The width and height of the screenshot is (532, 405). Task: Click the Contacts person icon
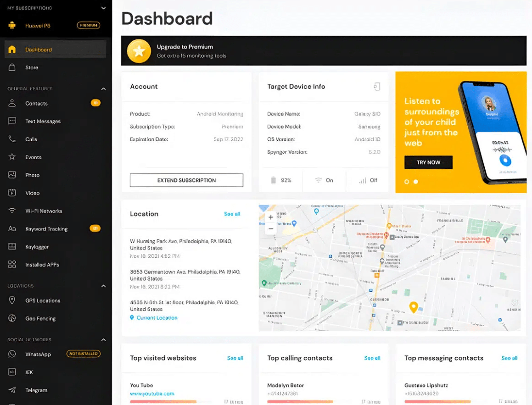click(12, 103)
